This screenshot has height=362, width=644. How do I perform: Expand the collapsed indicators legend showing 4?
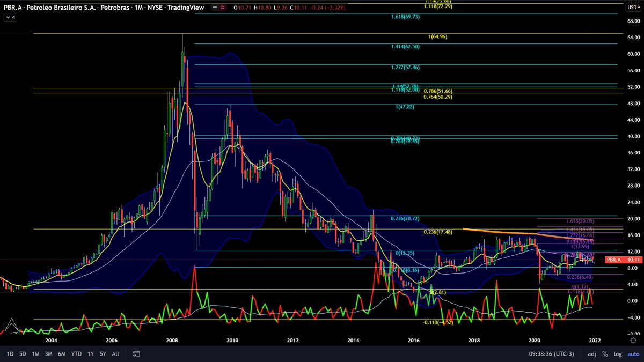(10, 17)
